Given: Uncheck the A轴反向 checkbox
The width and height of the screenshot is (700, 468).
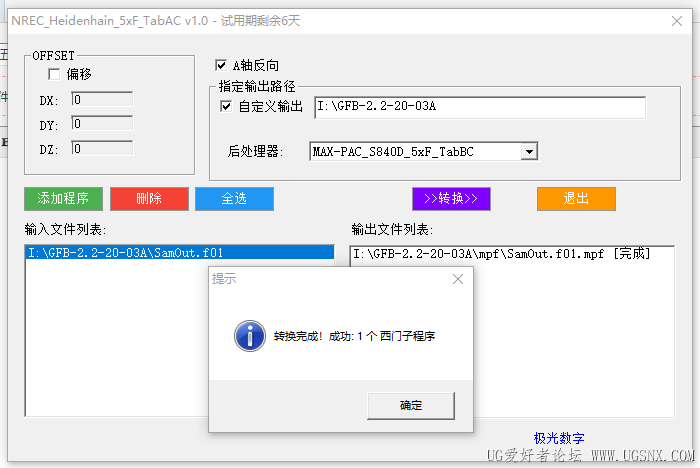Looking at the screenshot, I should (x=221, y=66).
